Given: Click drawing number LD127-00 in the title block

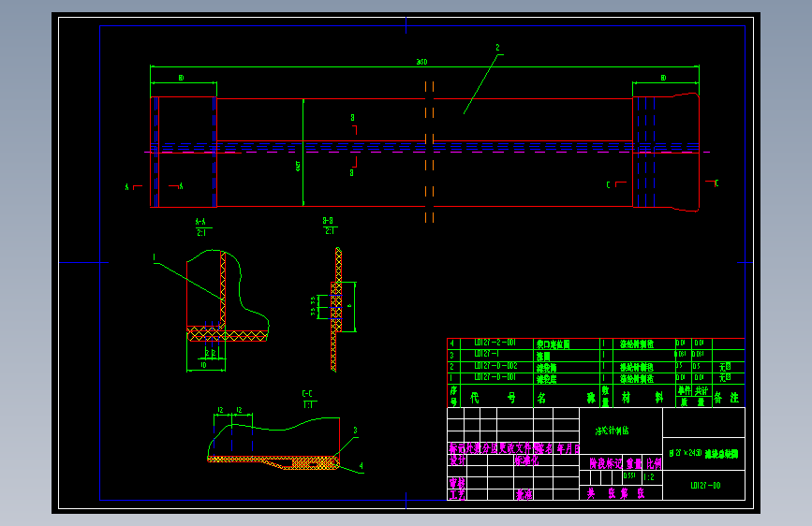Looking at the screenshot, I should click(x=705, y=486).
